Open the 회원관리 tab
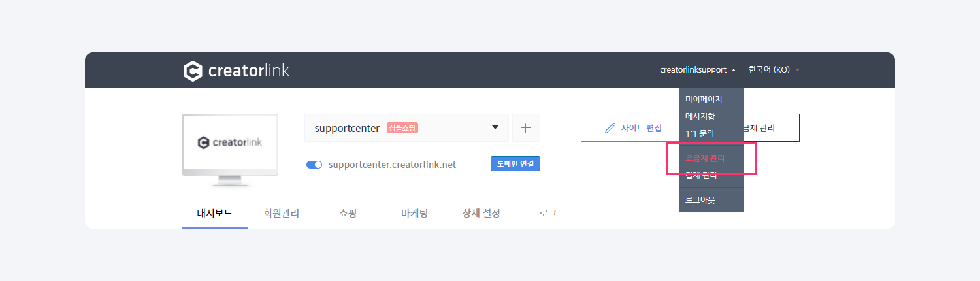 (281, 213)
